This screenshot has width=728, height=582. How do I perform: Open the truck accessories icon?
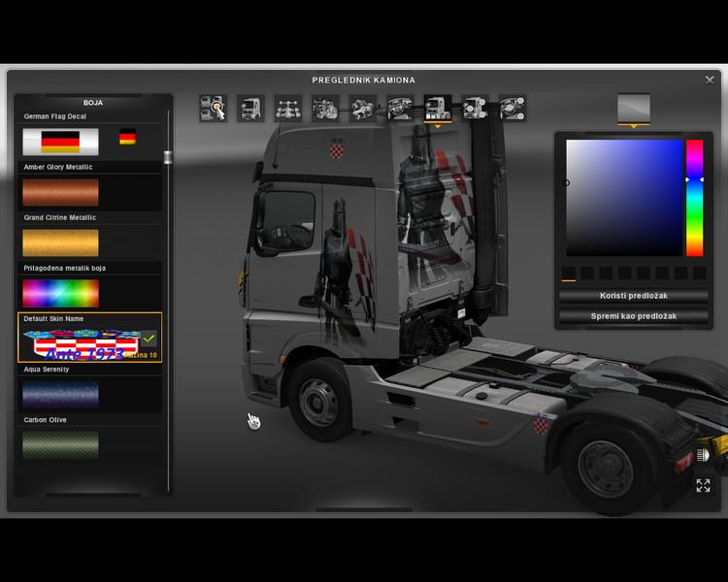point(475,108)
